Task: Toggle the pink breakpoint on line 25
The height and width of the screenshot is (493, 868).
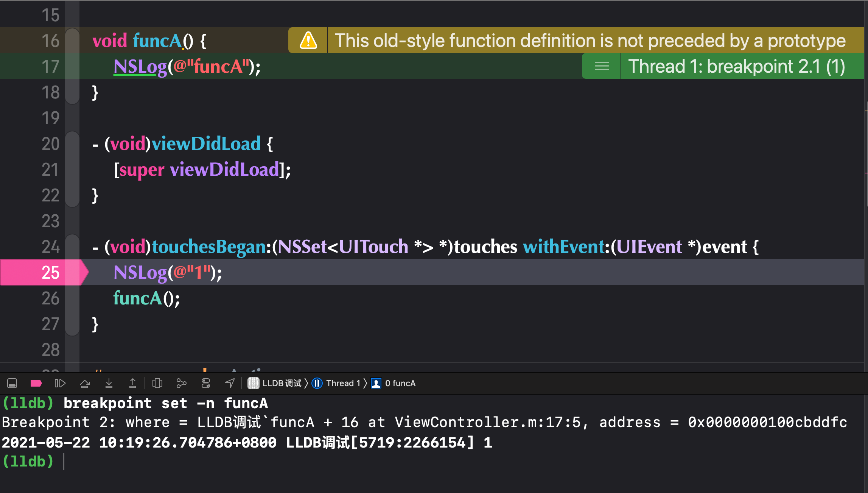Action: click(x=44, y=272)
